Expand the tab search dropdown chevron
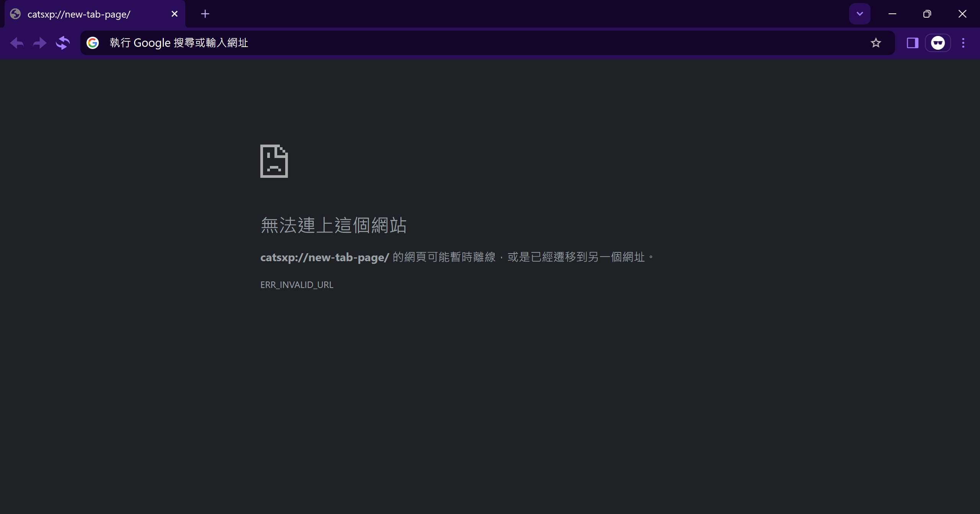This screenshot has width=980, height=514. (860, 14)
